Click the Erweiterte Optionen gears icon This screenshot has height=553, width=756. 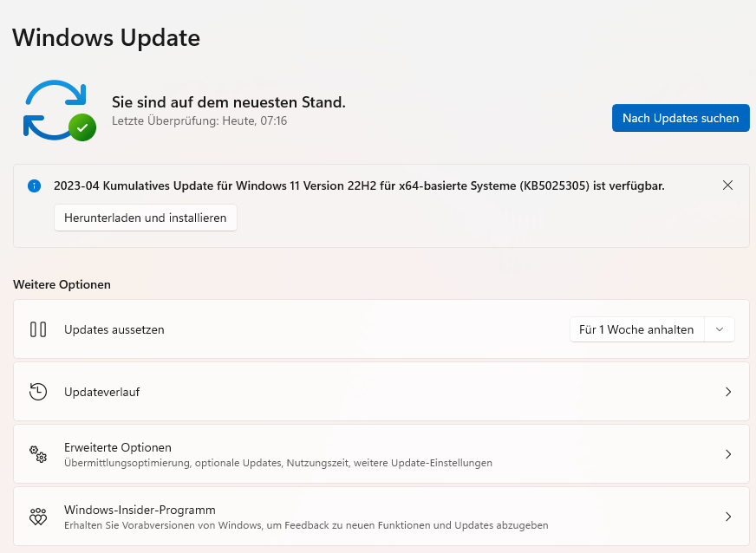coord(38,454)
